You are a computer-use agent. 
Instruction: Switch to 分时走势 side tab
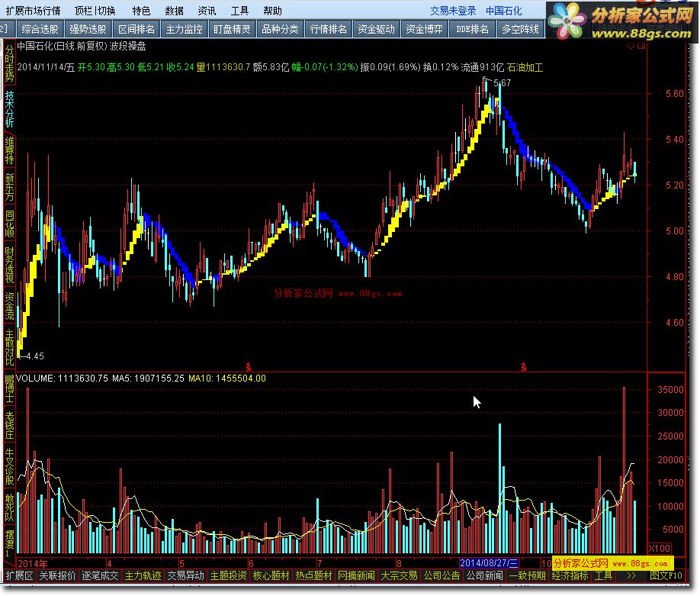pos(9,63)
